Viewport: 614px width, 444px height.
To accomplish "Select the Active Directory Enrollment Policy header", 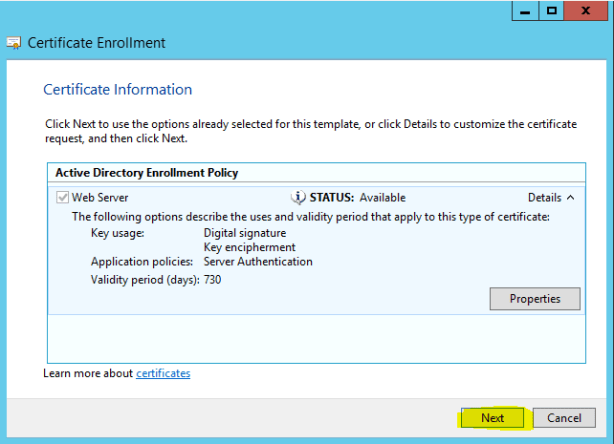I will pos(146,173).
